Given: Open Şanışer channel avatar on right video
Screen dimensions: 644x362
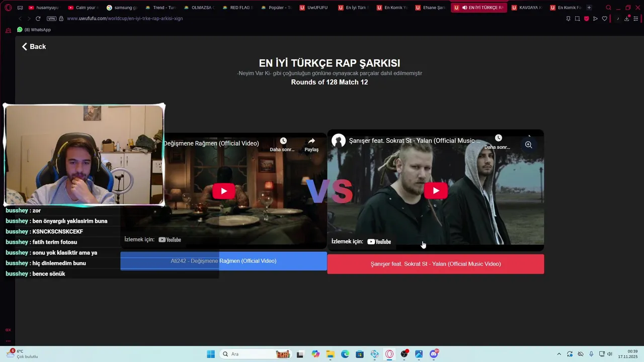Looking at the screenshot, I should click(339, 141).
